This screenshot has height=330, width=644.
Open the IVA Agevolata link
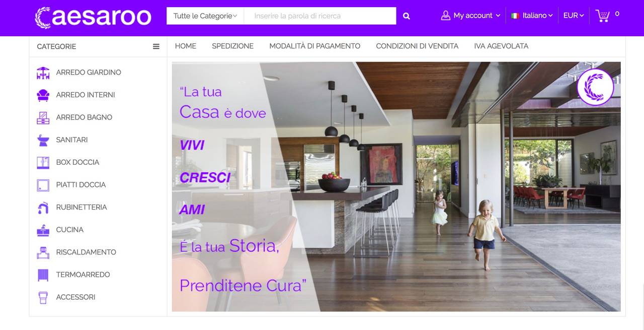pos(501,46)
